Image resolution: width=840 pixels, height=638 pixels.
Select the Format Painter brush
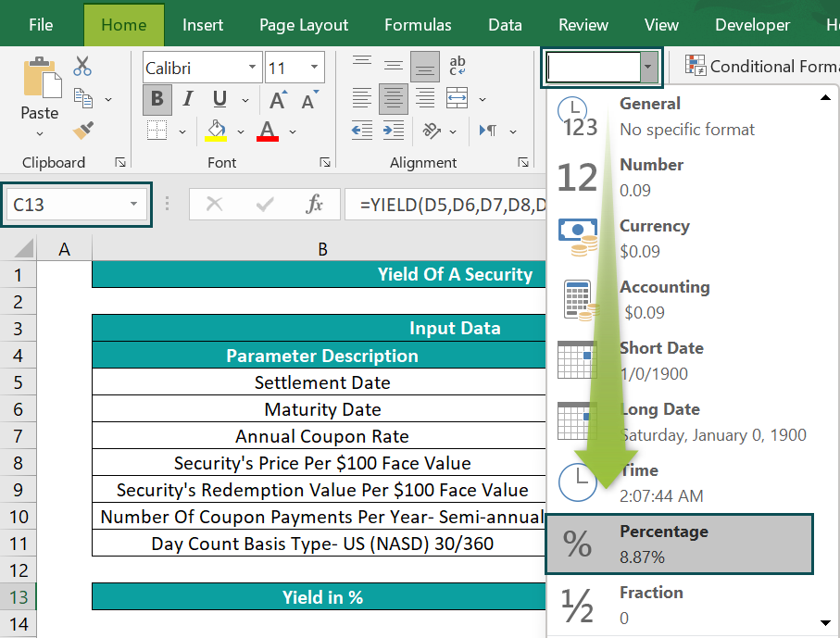pos(82,130)
